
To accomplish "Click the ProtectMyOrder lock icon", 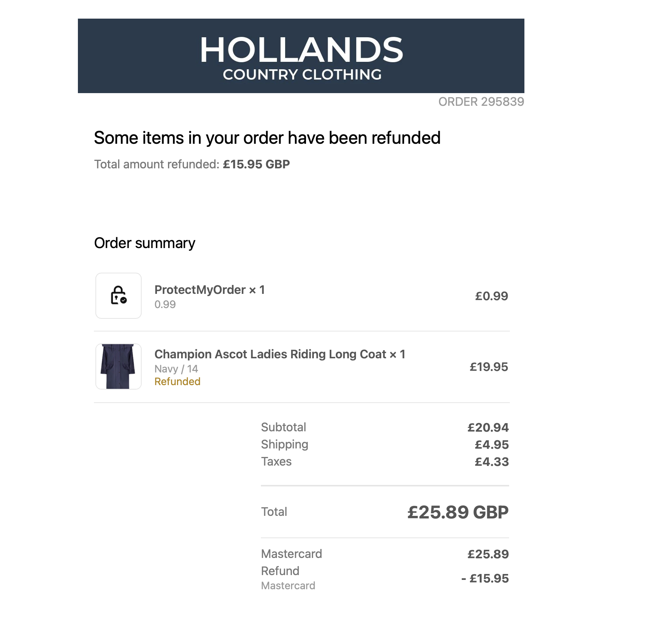I will [119, 296].
